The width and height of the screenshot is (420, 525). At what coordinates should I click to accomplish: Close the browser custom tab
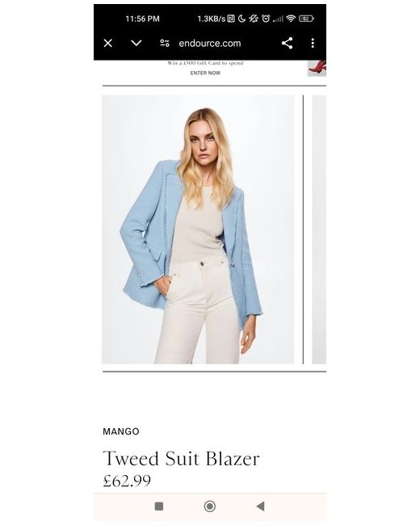pyautogui.click(x=108, y=43)
